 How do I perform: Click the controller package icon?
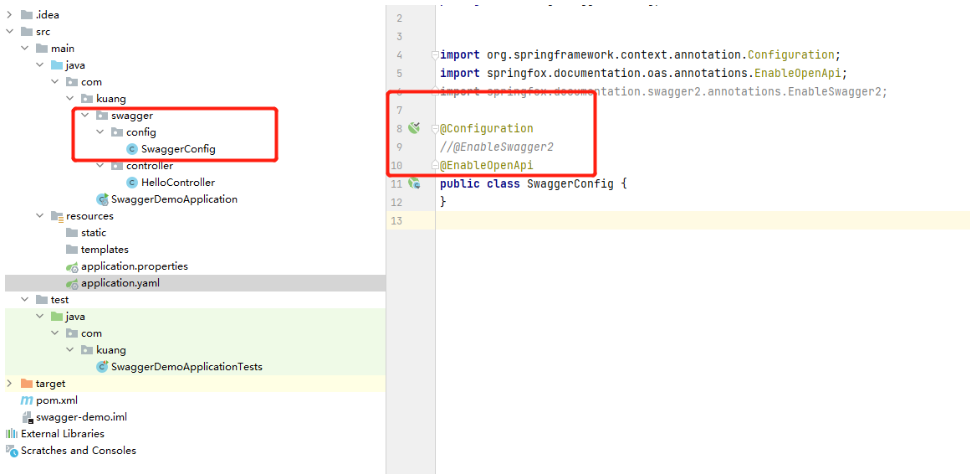117,166
